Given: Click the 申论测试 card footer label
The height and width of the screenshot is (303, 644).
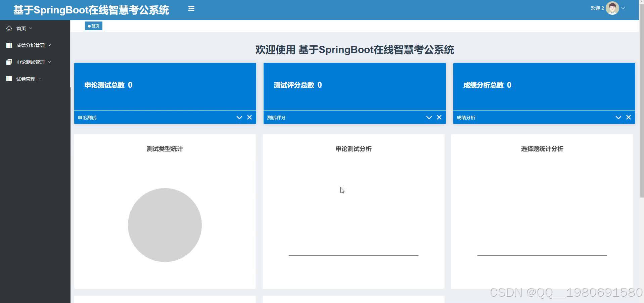Looking at the screenshot, I should (x=87, y=118).
